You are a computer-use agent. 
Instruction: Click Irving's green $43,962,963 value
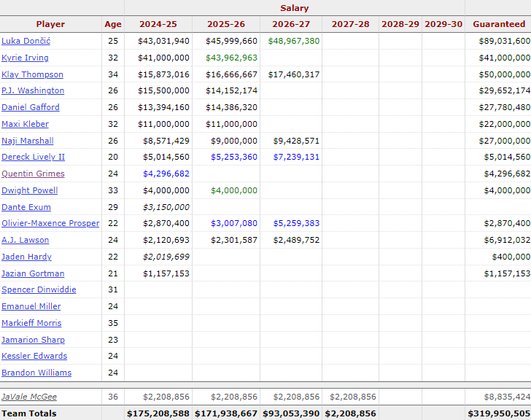coord(231,58)
